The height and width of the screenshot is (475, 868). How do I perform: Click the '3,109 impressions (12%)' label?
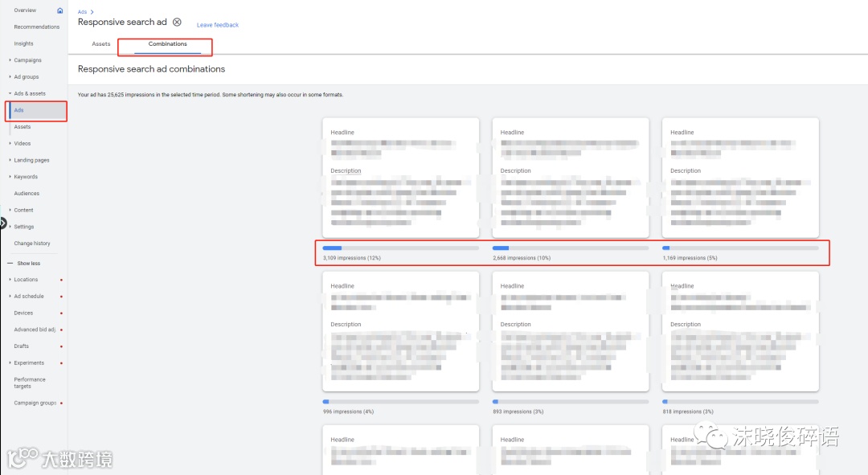pos(352,258)
